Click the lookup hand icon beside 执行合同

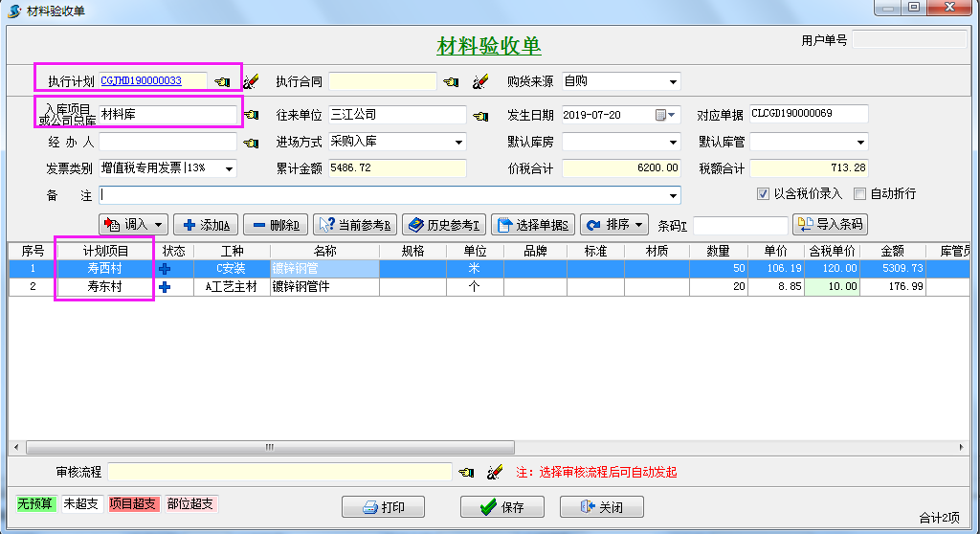coord(452,81)
